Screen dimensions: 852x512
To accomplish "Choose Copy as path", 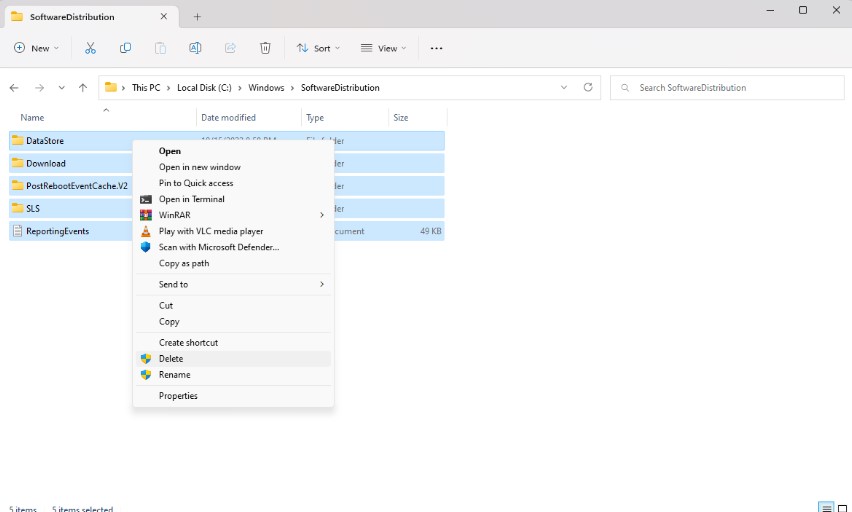I will click(x=234, y=263).
